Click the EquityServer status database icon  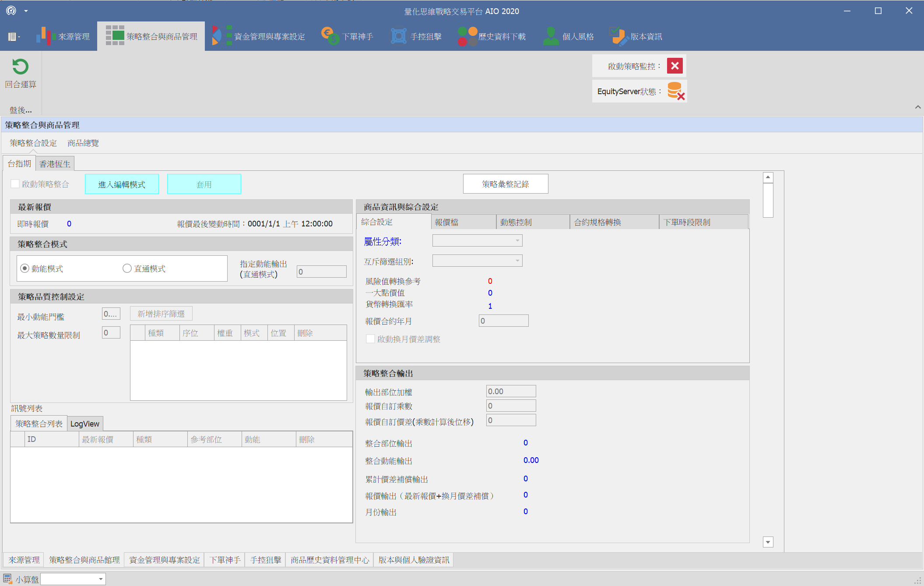point(676,91)
